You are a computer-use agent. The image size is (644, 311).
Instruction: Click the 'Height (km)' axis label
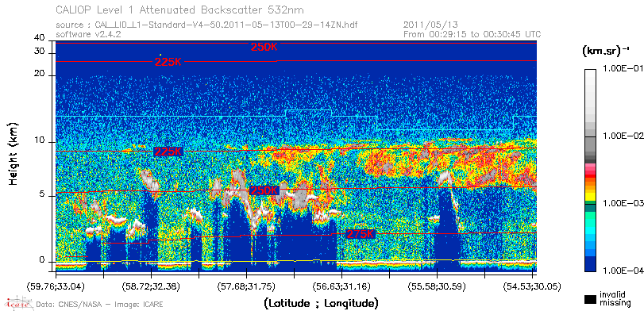coord(13,153)
